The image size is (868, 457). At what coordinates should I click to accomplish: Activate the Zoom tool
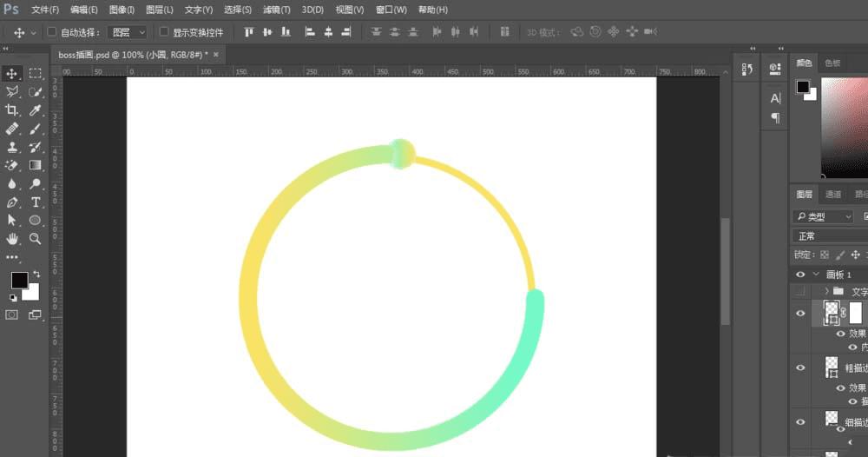point(35,239)
